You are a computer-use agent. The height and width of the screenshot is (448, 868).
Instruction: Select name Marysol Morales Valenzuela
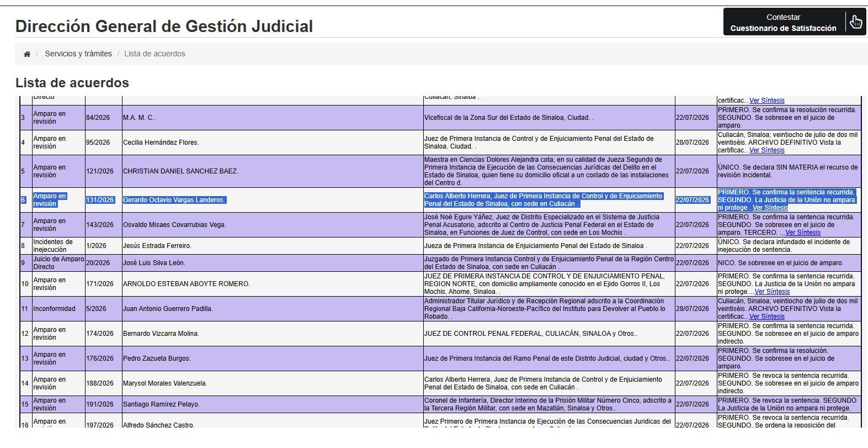pyautogui.click(x=165, y=383)
